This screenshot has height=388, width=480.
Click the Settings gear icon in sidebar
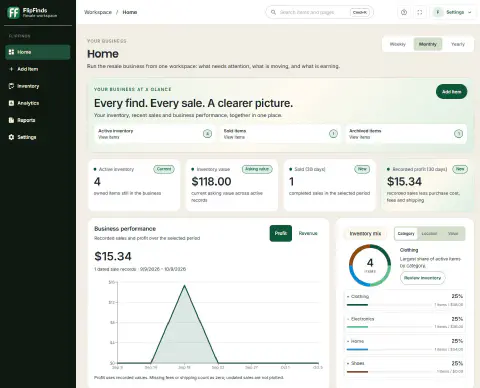pos(11,137)
